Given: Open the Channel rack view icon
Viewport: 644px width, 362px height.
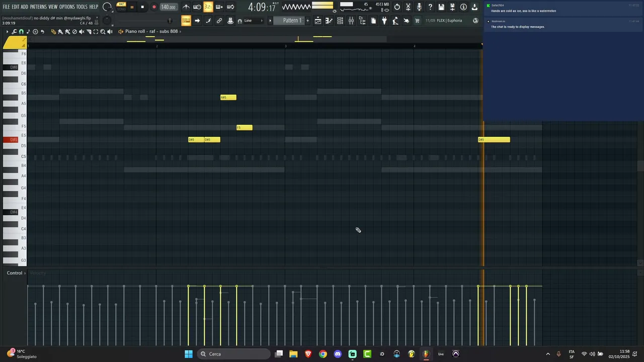Looking at the screenshot, I should coord(340,21).
